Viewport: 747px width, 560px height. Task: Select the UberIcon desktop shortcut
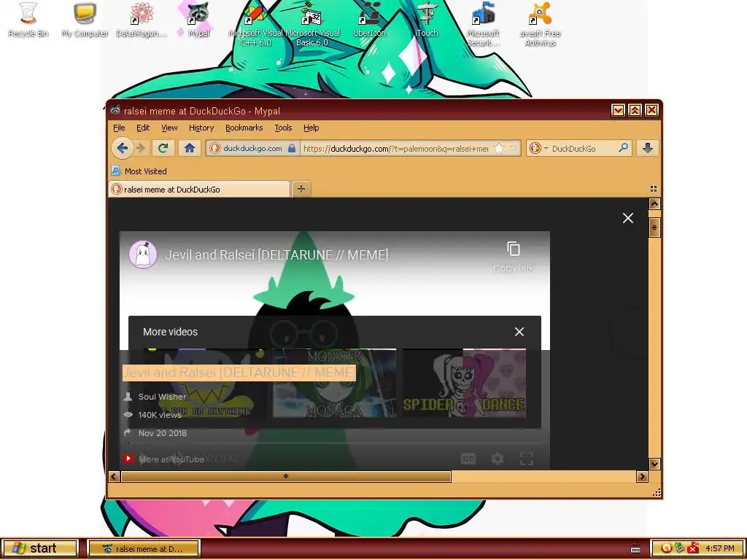tap(369, 20)
